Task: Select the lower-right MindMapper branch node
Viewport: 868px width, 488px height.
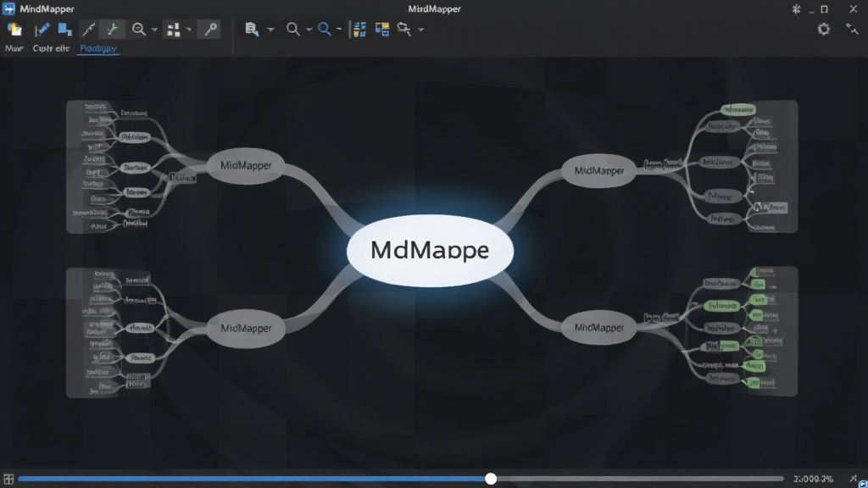Action: (x=599, y=328)
